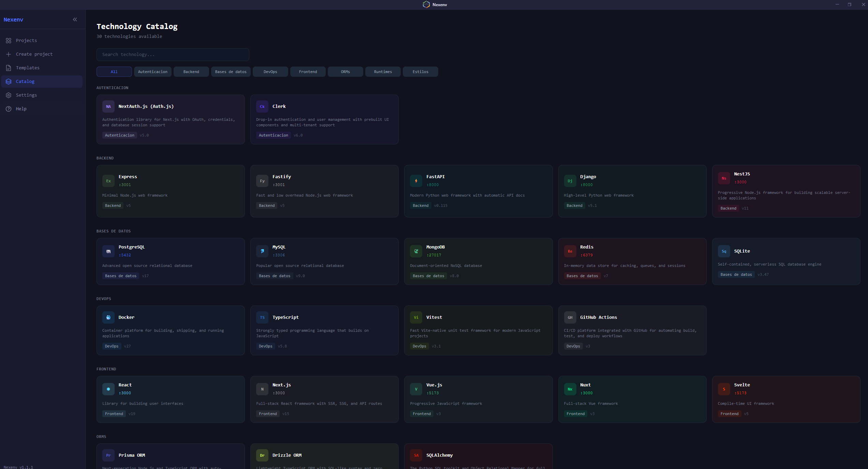The width and height of the screenshot is (868, 469).
Task: Filter catalog by Runtimes
Action: click(383, 72)
